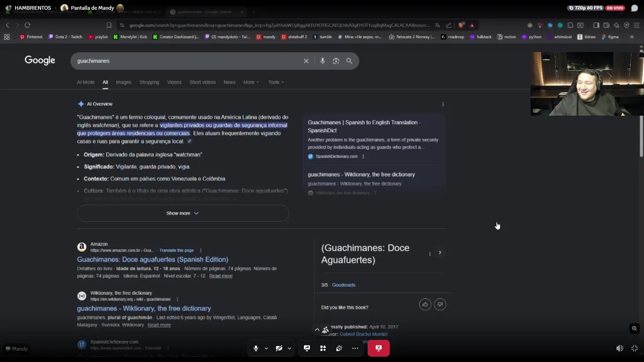Viewport: 644px width, 362px height.
Task: Switch to Videos search tab
Action: (x=174, y=82)
